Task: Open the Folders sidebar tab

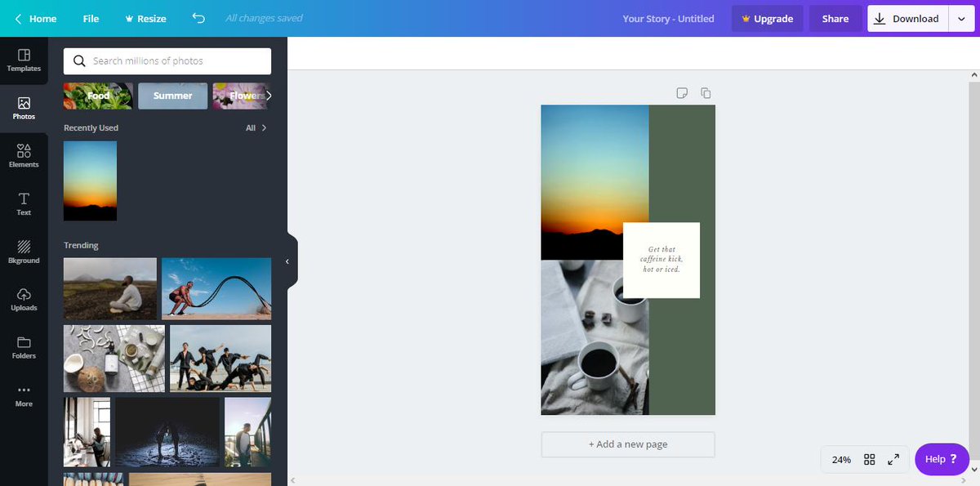Action: (24, 347)
